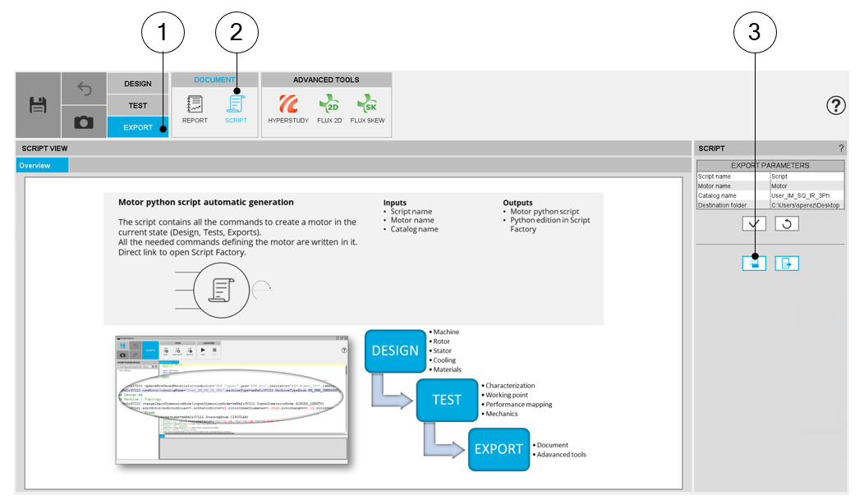The width and height of the screenshot is (864, 504).
Task: Open the DESIGN area
Action: (138, 83)
